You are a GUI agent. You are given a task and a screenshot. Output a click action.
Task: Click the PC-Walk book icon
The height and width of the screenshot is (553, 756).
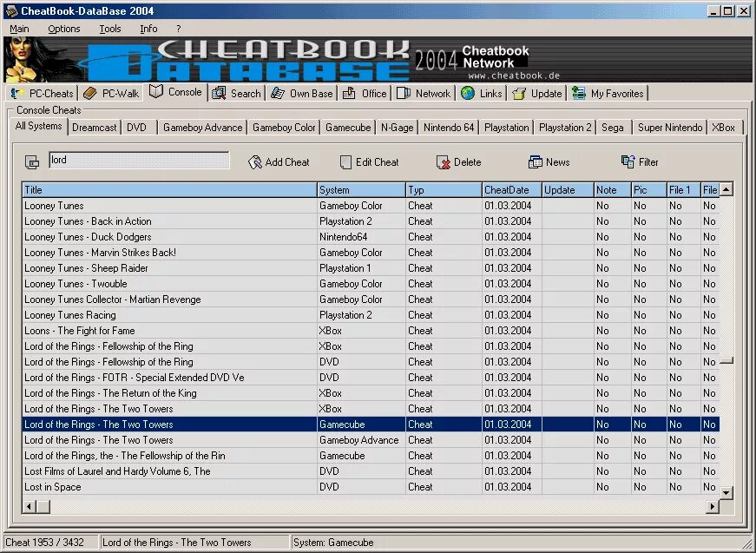click(90, 93)
